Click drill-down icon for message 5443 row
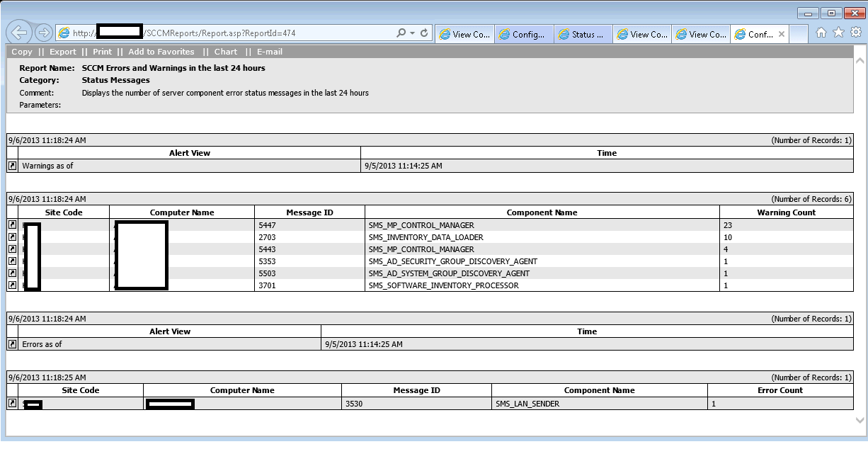The image size is (868, 449). pyautogui.click(x=12, y=249)
